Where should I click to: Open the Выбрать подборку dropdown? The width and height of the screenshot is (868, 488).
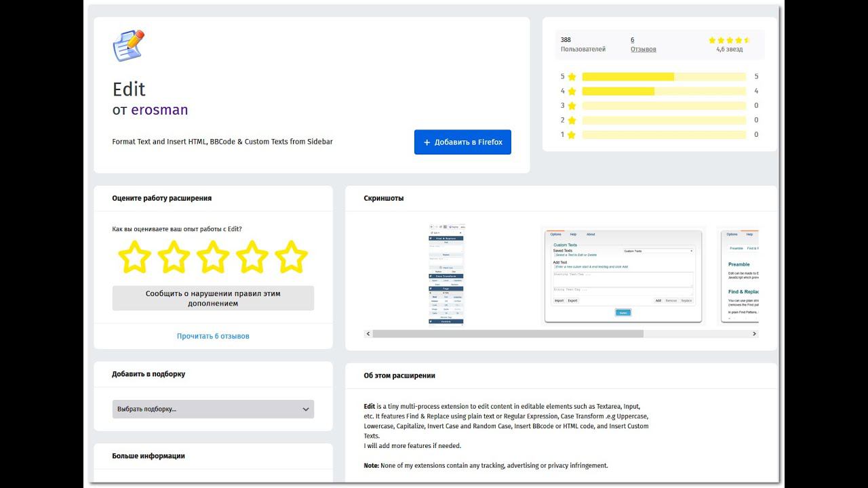[x=213, y=409]
